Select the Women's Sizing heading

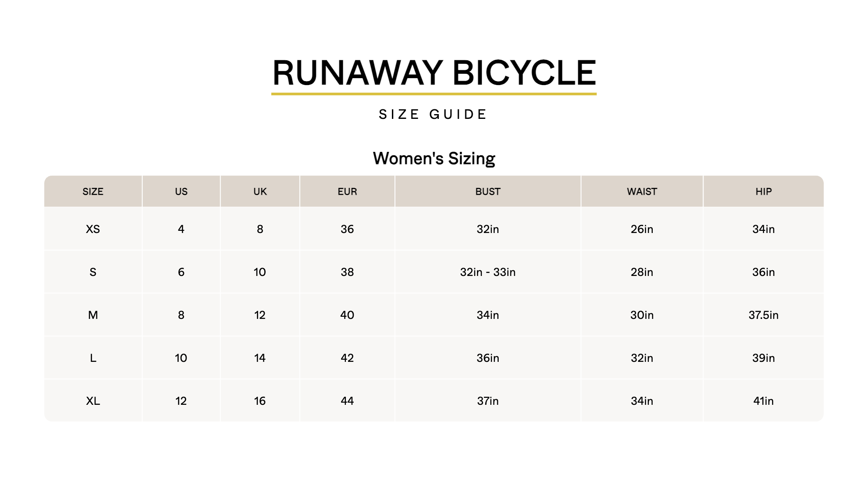click(x=434, y=158)
